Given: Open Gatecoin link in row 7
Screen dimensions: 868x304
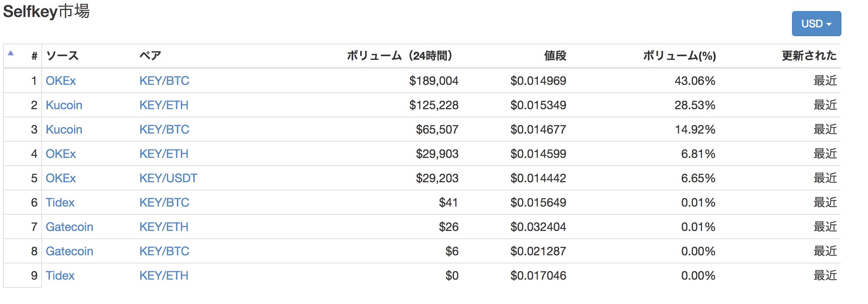Looking at the screenshot, I should [69, 227].
